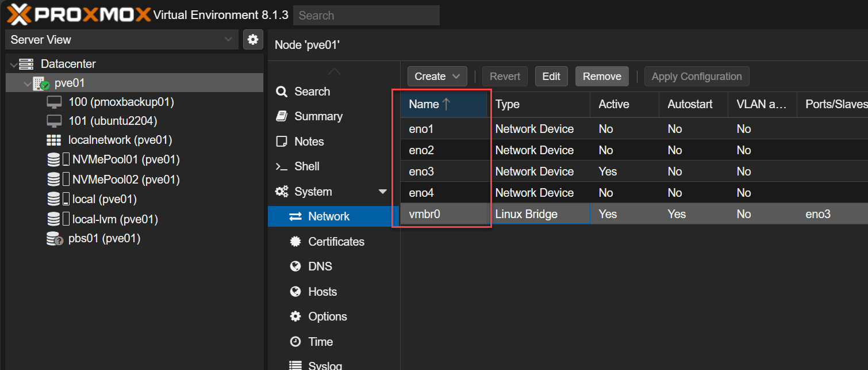Open the Server View dropdown
This screenshot has height=370, width=868.
122,40
